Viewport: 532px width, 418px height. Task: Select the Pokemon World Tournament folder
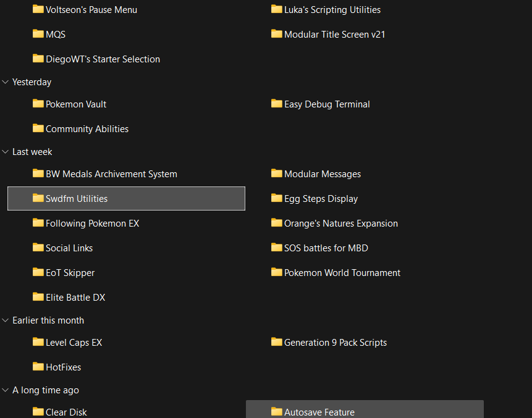[342, 273]
